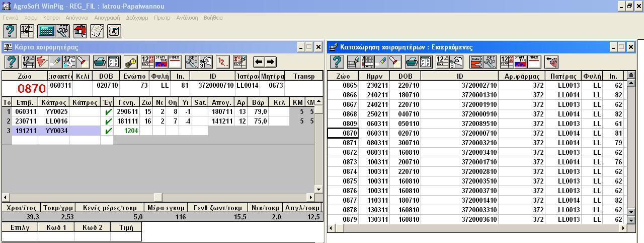Click right arrow of litter table horizontal scrollbar

point(310,198)
